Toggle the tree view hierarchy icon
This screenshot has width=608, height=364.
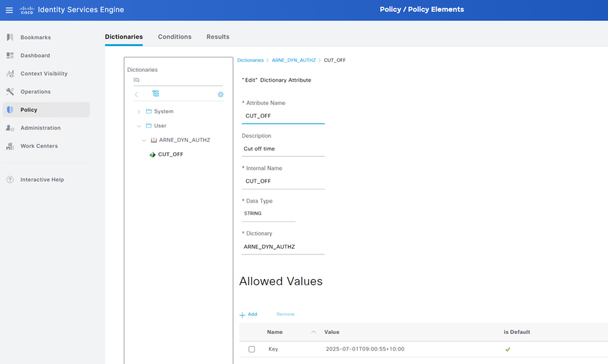(x=155, y=93)
